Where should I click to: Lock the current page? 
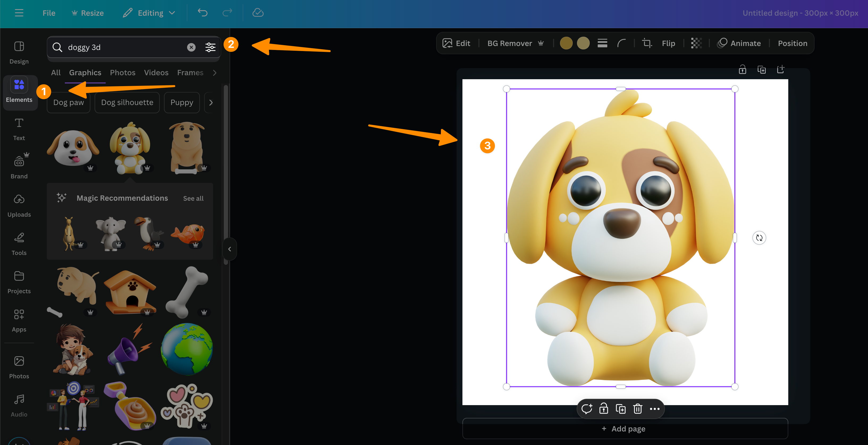742,69
